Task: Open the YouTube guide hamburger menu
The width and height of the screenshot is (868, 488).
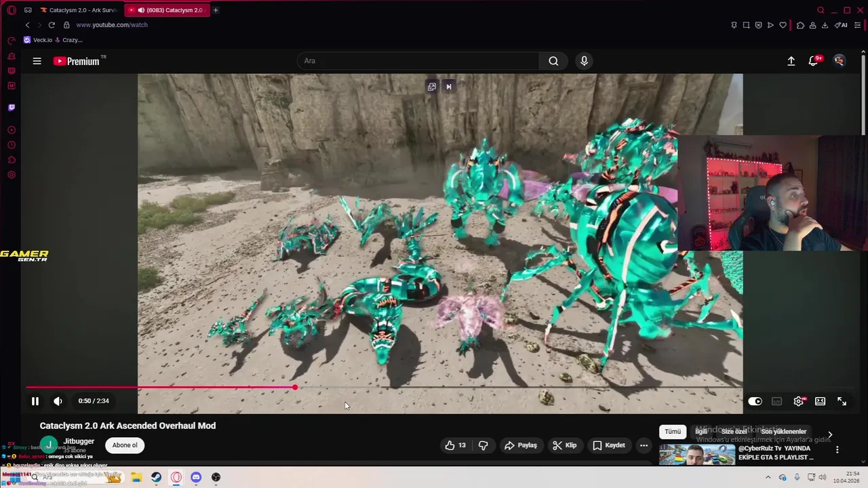Action: (x=37, y=61)
